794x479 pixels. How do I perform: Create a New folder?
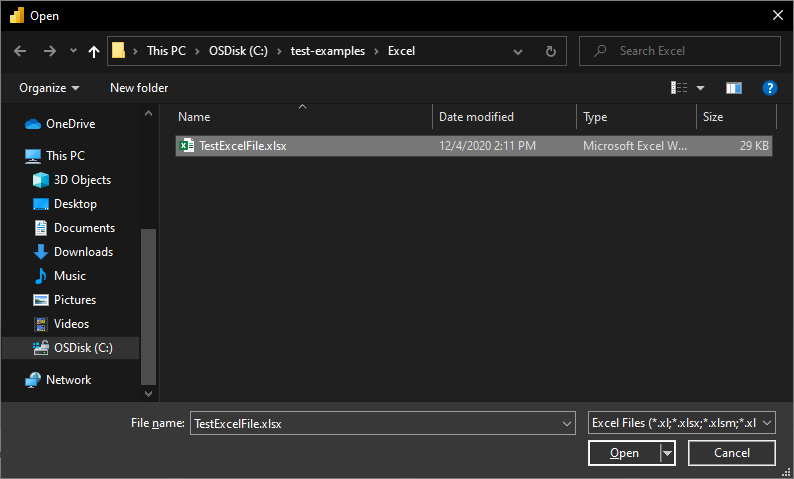[x=139, y=88]
